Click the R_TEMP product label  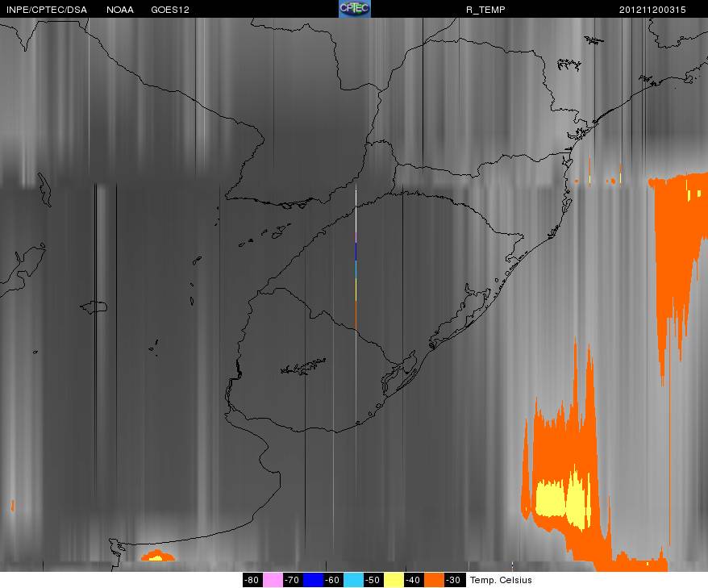(485, 10)
